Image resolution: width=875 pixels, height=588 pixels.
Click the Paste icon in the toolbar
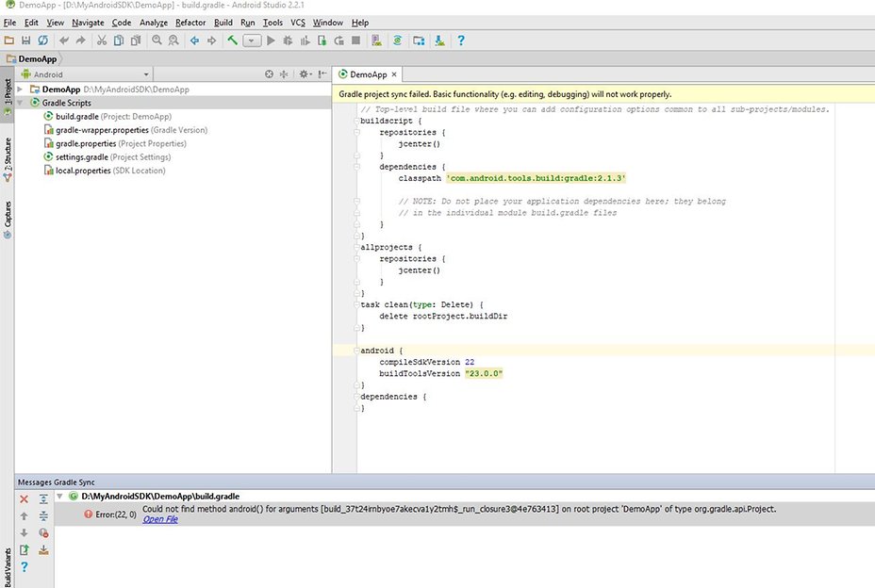tap(136, 41)
